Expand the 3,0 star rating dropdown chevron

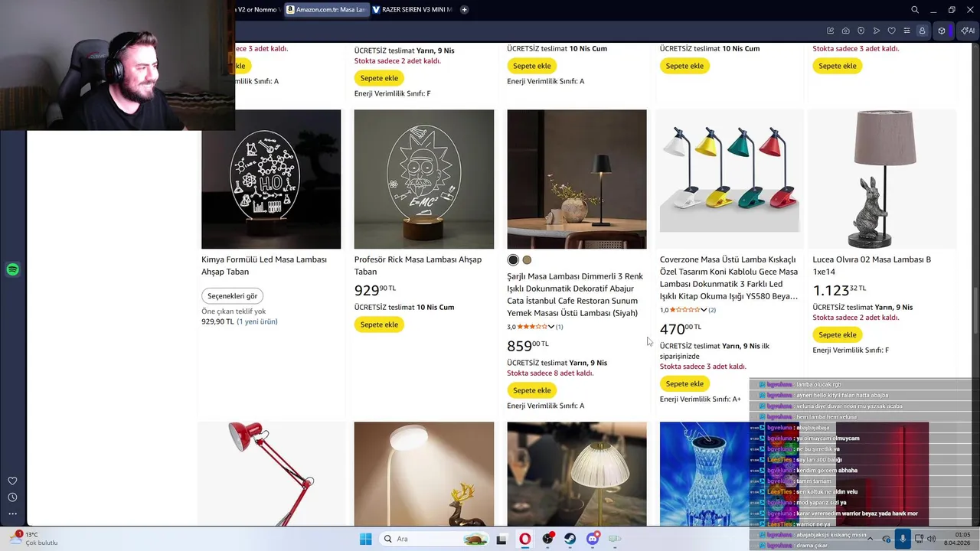(x=550, y=327)
